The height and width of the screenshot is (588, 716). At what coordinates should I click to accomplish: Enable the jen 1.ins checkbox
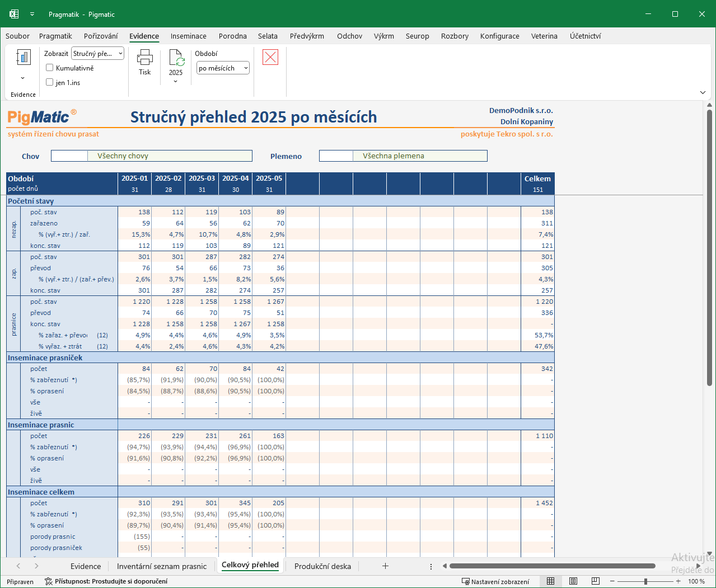(x=50, y=82)
